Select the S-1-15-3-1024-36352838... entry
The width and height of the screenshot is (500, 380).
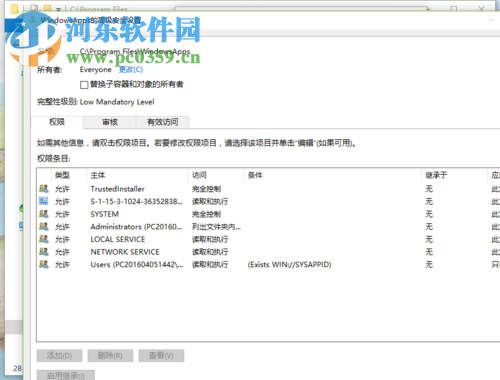pos(136,201)
